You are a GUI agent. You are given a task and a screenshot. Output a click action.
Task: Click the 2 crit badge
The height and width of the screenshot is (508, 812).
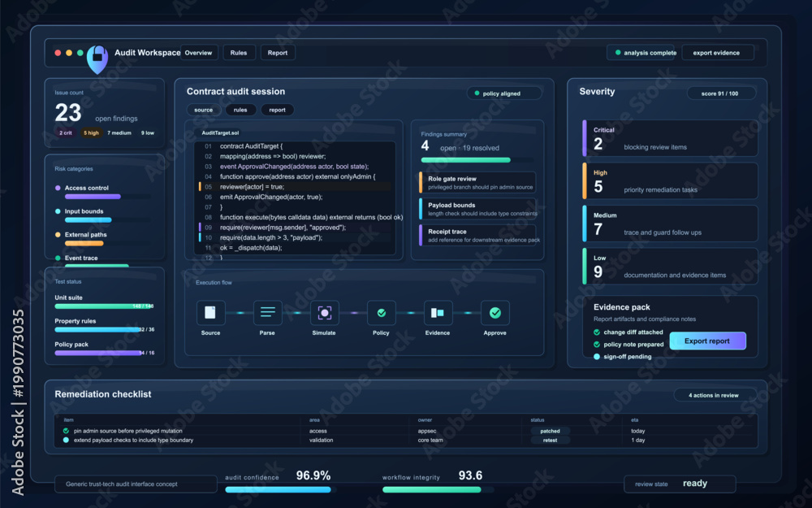click(x=66, y=133)
